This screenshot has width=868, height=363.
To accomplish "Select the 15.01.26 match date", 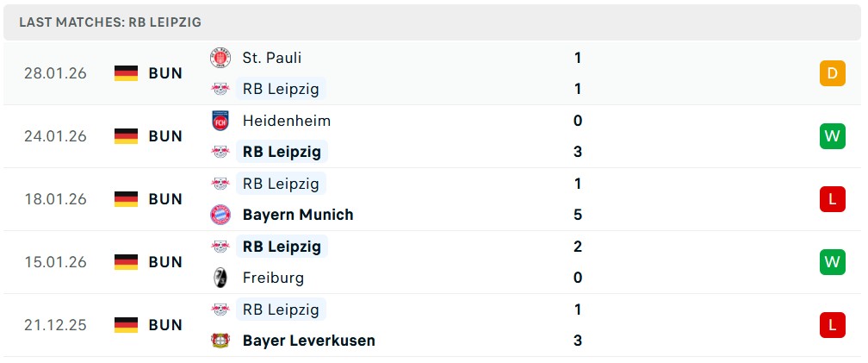I will click(x=56, y=262).
